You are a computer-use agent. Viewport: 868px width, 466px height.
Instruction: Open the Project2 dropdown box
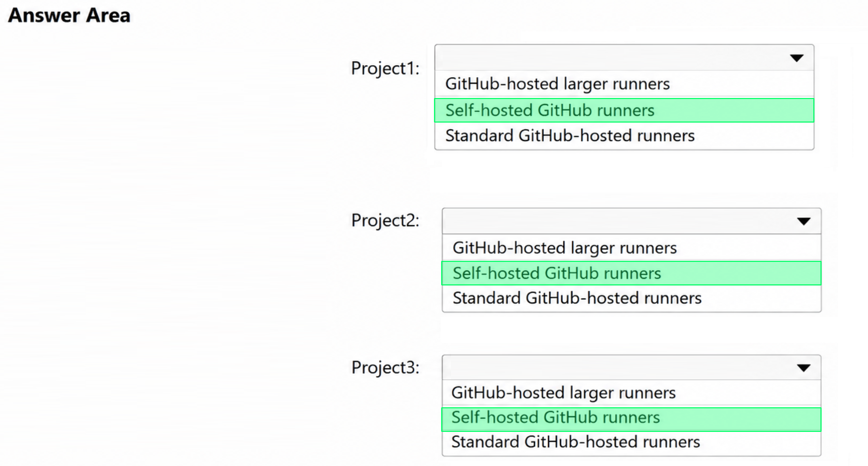(632, 221)
